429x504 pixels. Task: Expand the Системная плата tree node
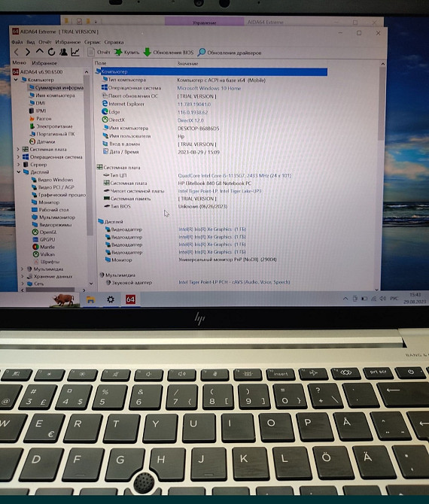click(x=18, y=149)
